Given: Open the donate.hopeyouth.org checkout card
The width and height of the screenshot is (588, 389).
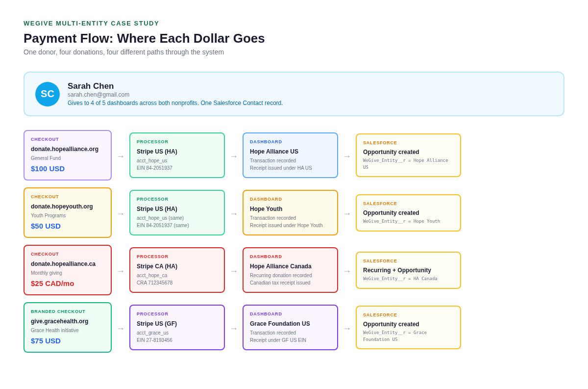Looking at the screenshot, I should (68, 212).
